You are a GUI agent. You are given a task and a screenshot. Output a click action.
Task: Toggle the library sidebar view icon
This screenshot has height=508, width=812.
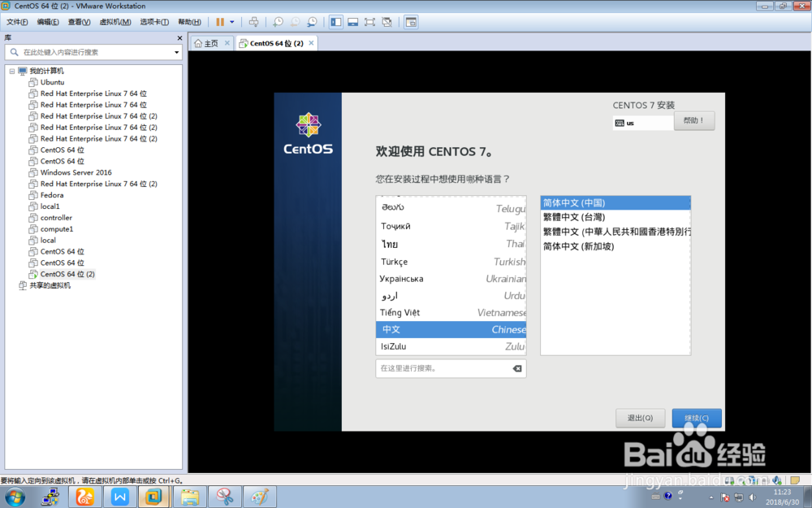tap(336, 22)
